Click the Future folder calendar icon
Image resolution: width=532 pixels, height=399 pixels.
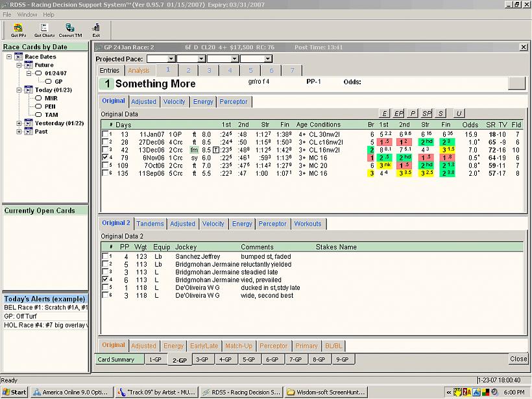pyautogui.click(x=29, y=64)
